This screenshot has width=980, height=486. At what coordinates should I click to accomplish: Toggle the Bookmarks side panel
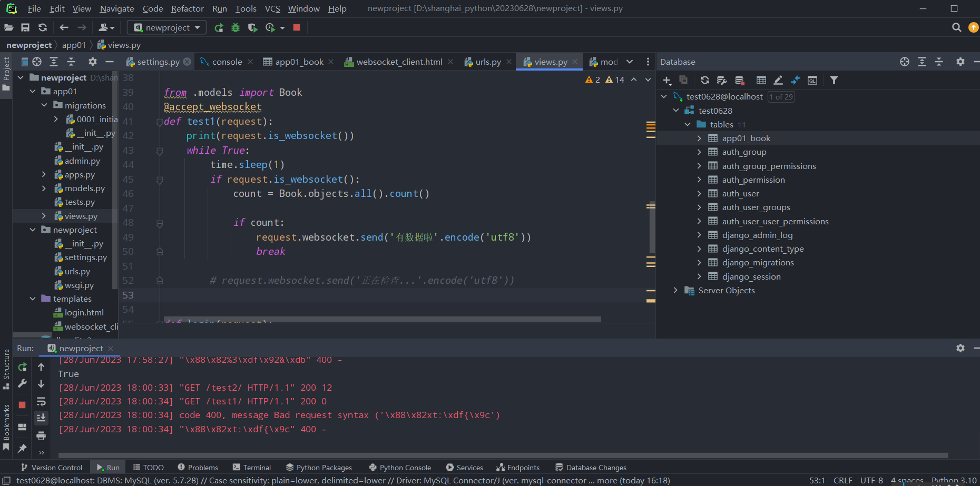click(x=6, y=427)
